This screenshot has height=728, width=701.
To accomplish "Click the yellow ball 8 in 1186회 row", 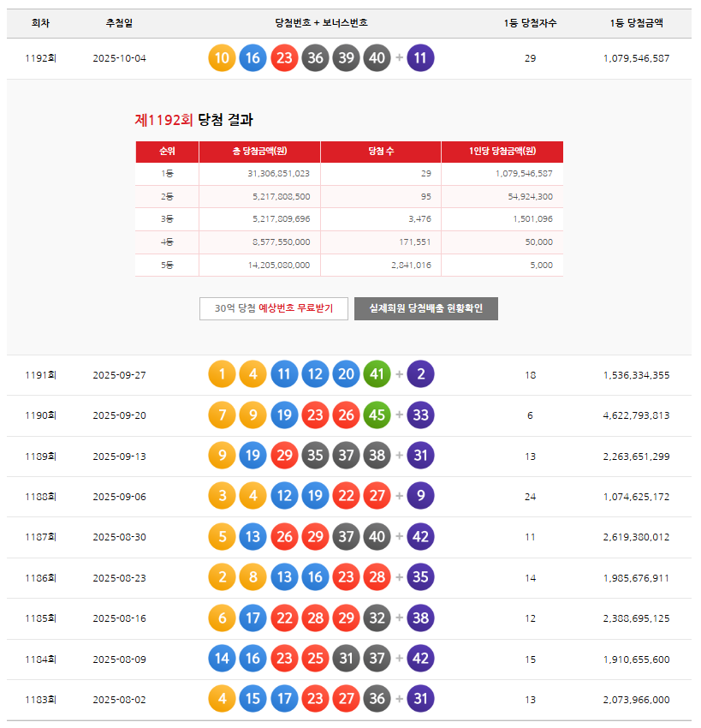I will coord(252,577).
